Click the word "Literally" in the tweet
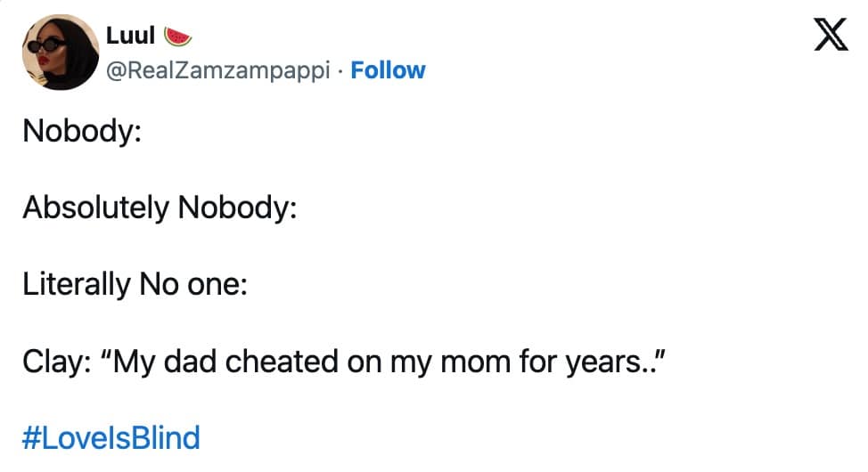This screenshot has width=868, height=472. point(76,284)
